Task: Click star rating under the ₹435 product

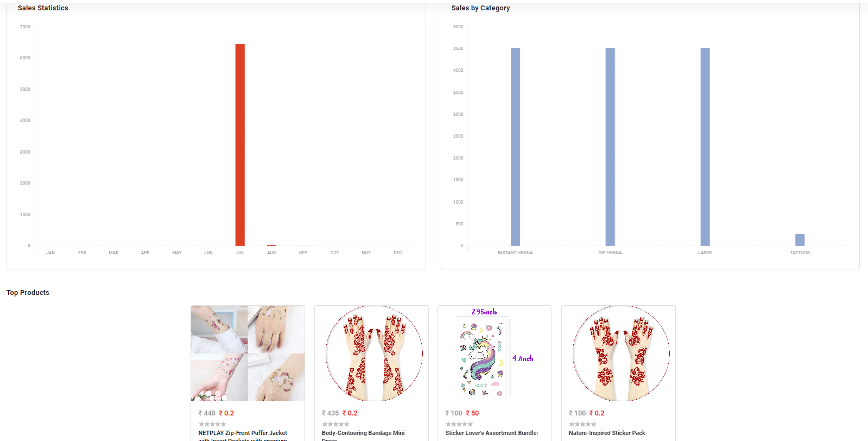Action: pos(335,424)
